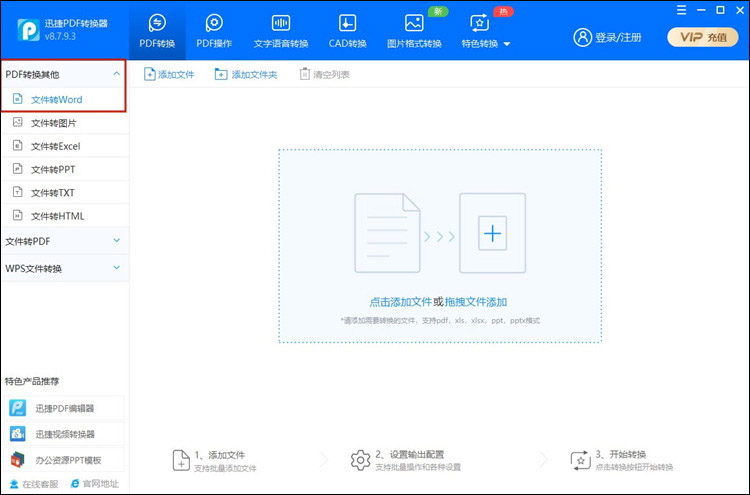Select 文件转PPT in sidebar
The height and width of the screenshot is (495, 750).
click(65, 169)
